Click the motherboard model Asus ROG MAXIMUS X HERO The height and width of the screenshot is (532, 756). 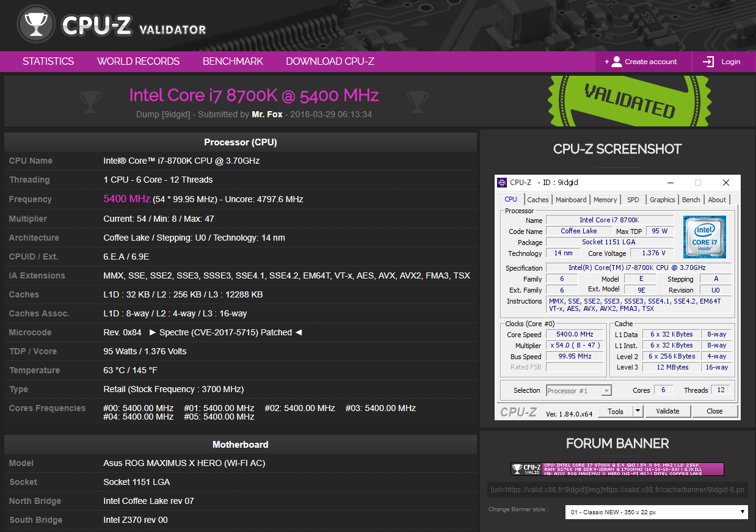point(184,463)
